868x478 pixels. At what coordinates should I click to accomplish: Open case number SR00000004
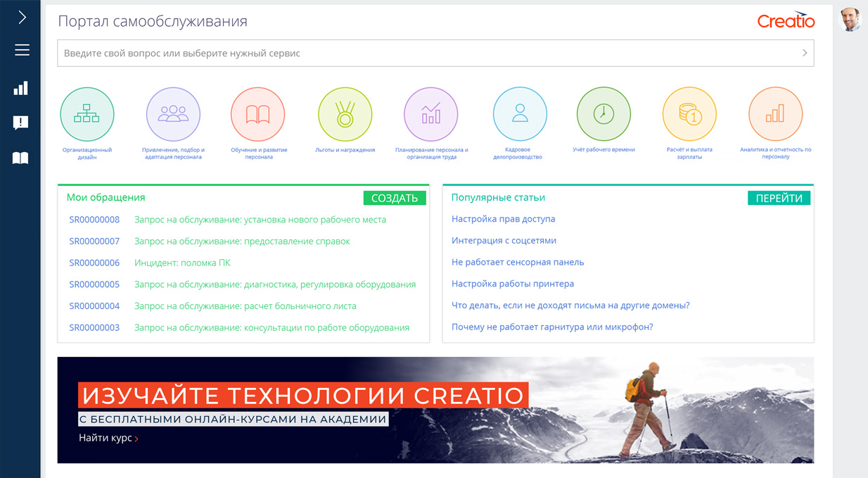point(94,306)
